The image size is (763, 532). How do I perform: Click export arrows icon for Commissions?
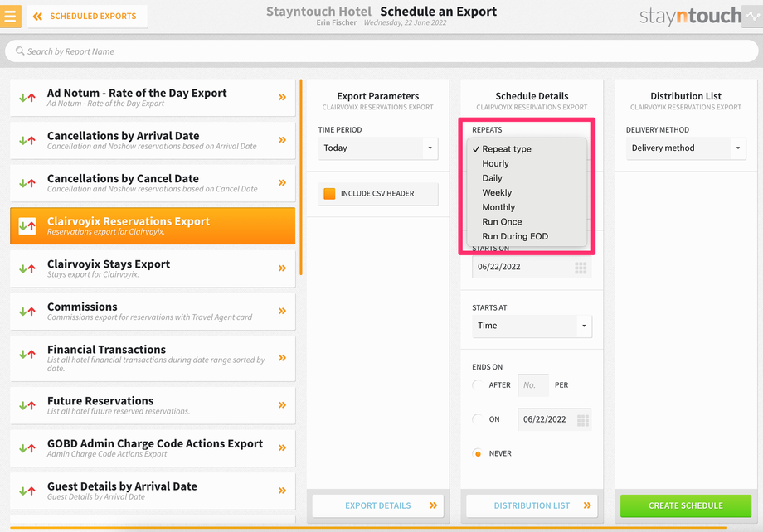click(27, 312)
